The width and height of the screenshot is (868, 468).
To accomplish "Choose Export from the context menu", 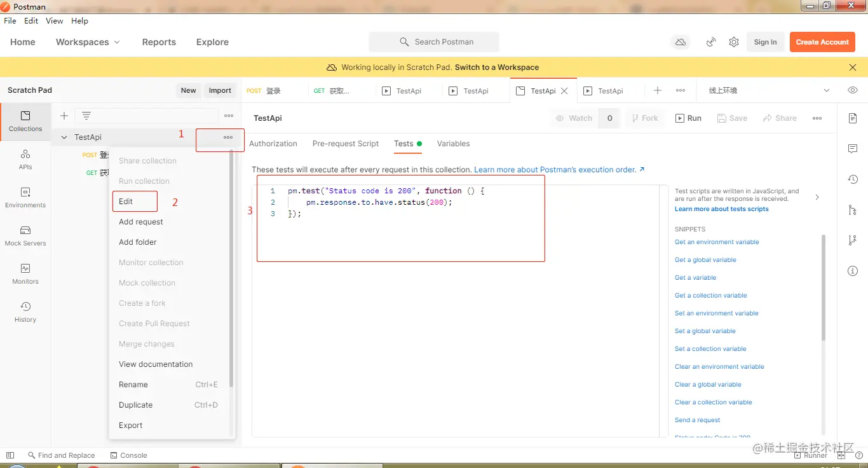I will click(131, 425).
